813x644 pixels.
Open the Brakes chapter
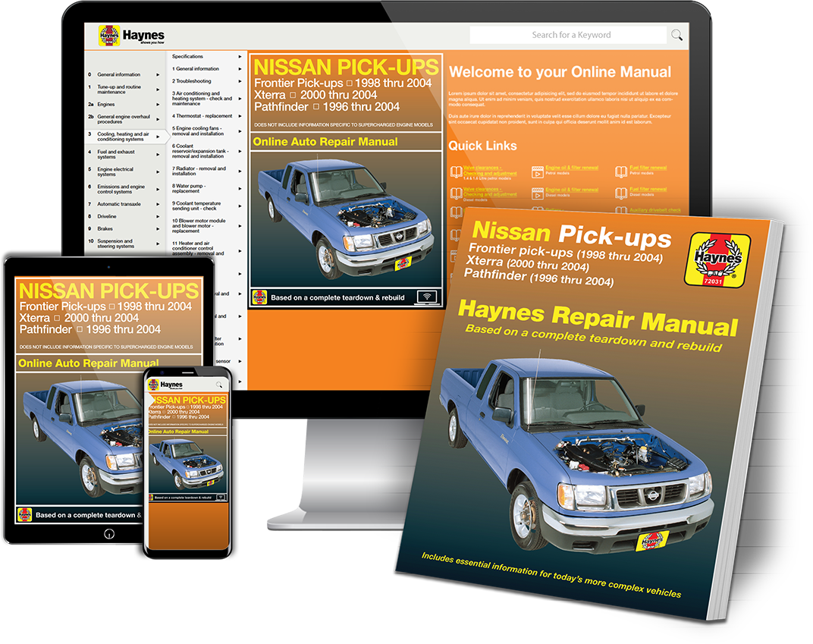pos(124,228)
